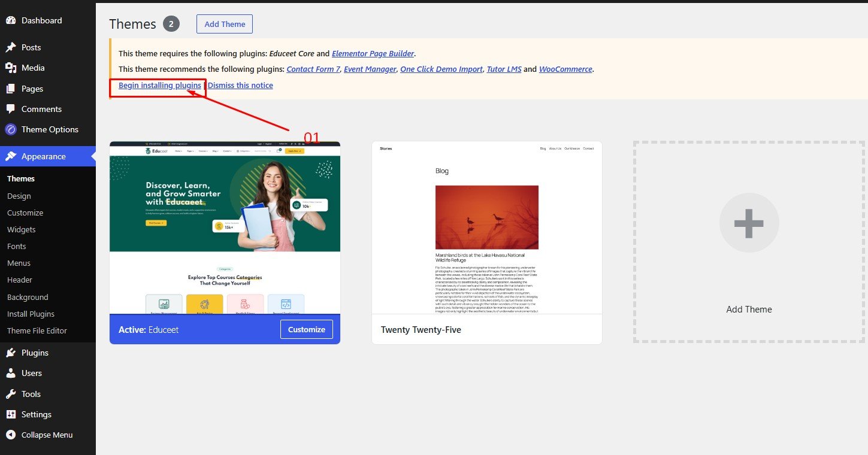
Task: Open the Event Manager plugin link
Action: (x=370, y=69)
